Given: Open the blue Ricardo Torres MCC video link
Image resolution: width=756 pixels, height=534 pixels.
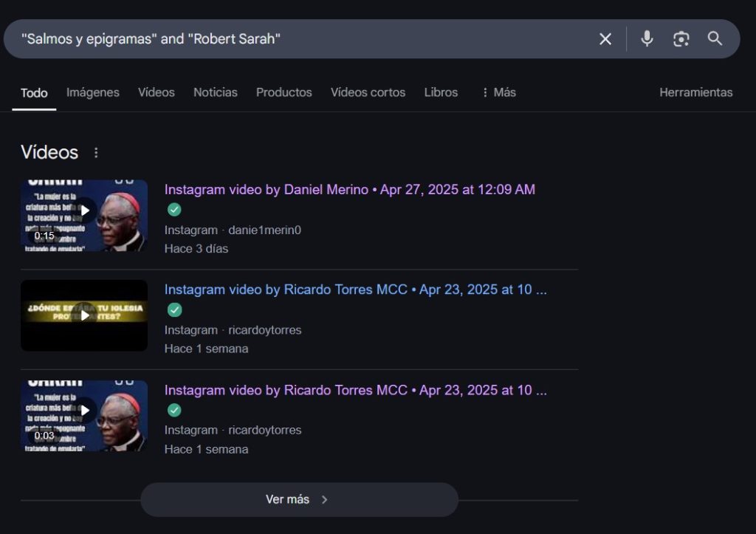Looking at the screenshot, I should click(x=355, y=290).
